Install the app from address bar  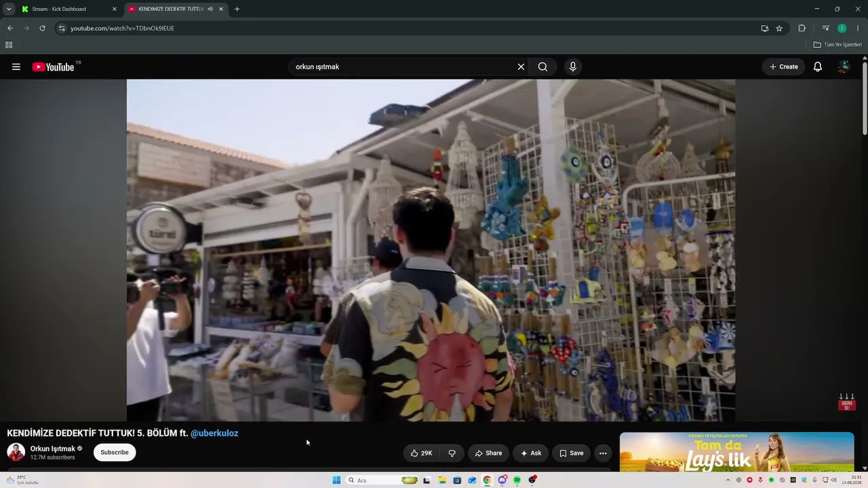(765, 28)
